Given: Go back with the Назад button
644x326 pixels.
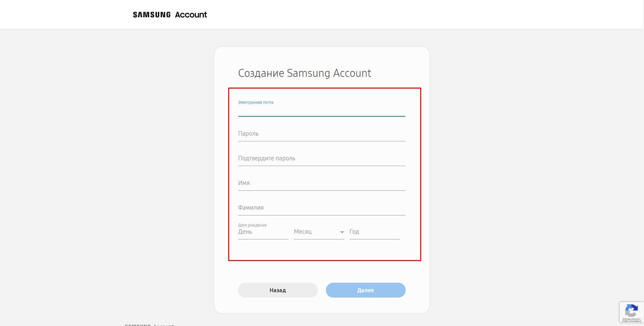Looking at the screenshot, I should (278, 290).
